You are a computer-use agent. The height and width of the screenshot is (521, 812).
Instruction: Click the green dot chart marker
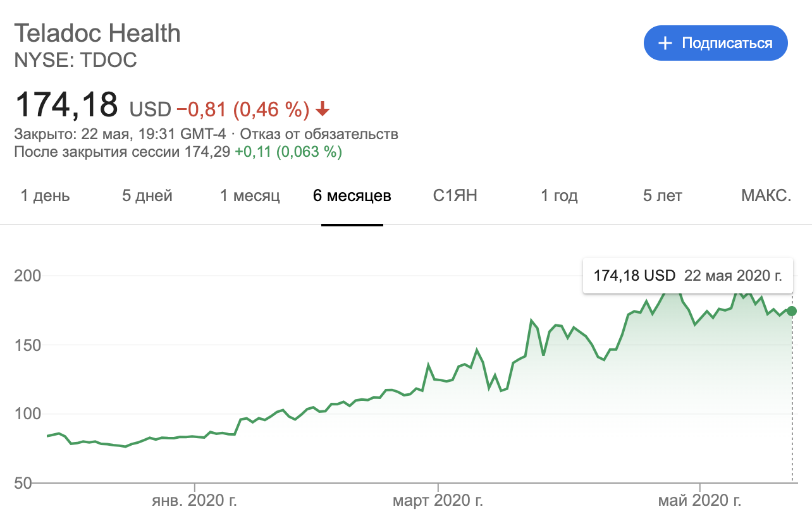coord(792,311)
